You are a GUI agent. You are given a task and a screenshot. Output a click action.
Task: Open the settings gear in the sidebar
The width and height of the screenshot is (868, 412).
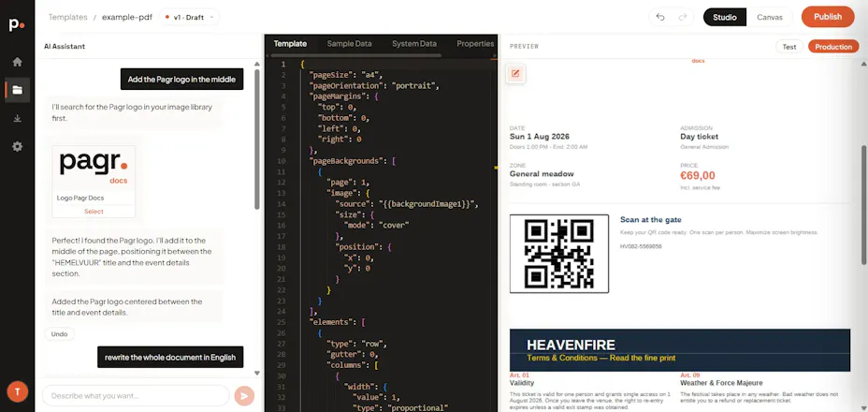pyautogui.click(x=17, y=146)
